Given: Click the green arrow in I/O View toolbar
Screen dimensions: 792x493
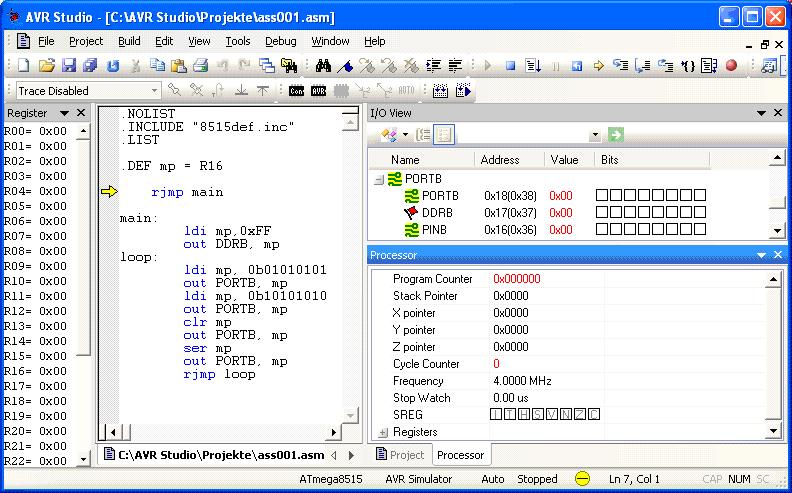Looking at the screenshot, I should point(616,134).
